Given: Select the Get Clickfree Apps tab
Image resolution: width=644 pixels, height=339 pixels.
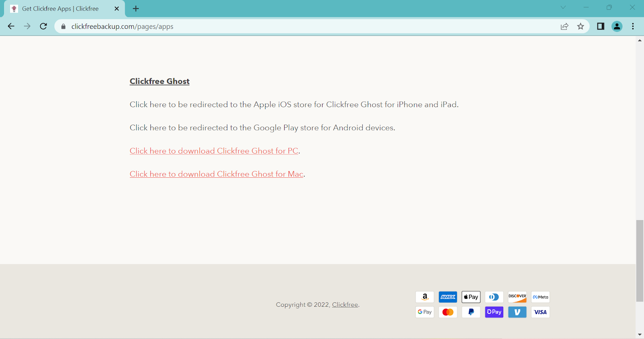Looking at the screenshot, I should tap(64, 8).
